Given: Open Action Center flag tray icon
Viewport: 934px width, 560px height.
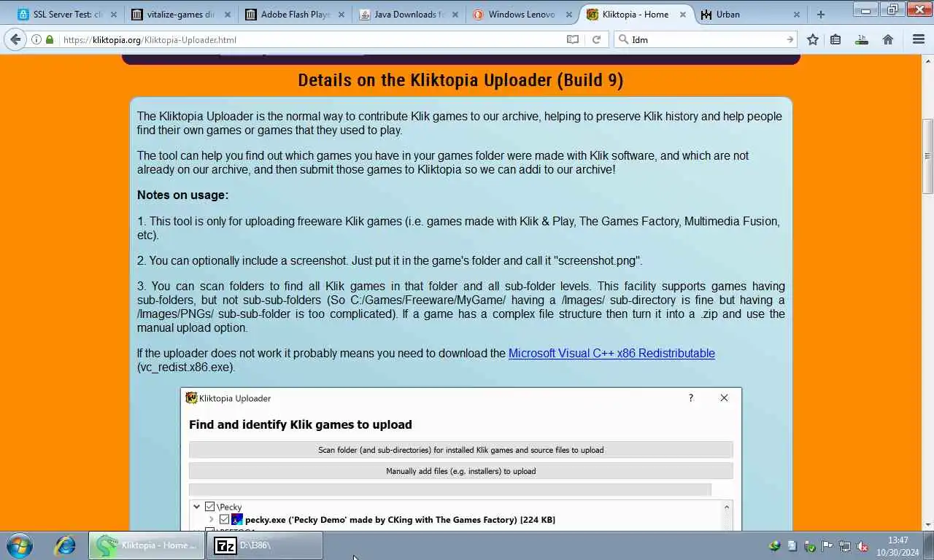Looking at the screenshot, I should [827, 546].
